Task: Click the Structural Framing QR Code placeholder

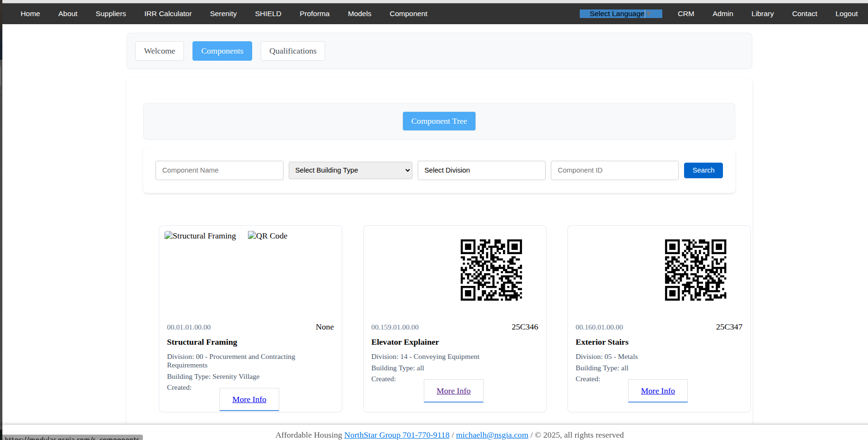Action: click(267, 236)
